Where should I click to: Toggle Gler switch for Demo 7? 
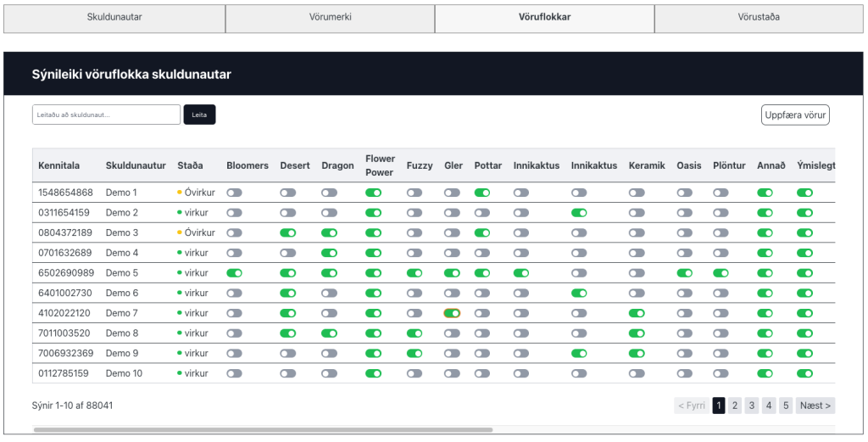[452, 313]
